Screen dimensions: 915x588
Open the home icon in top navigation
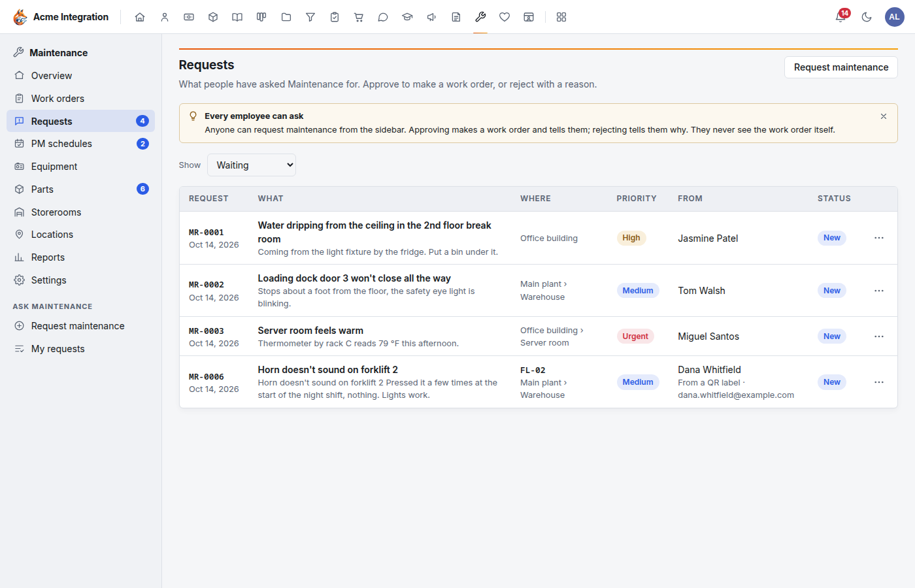point(140,17)
